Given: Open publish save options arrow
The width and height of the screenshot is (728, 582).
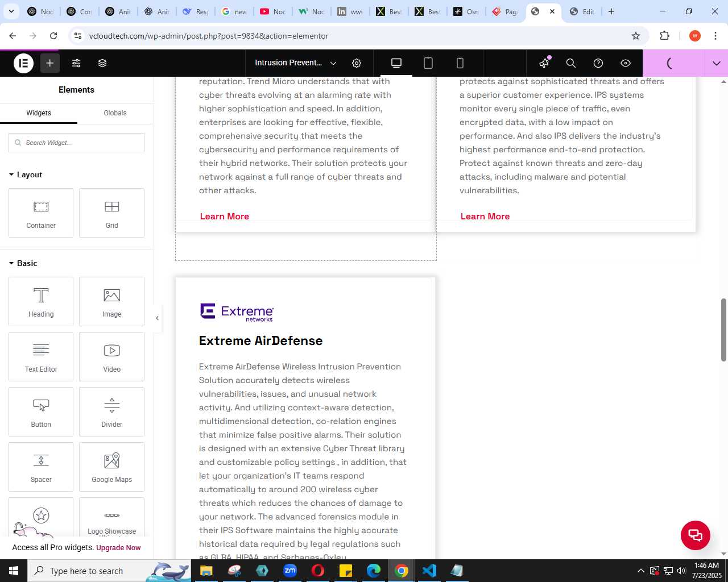Looking at the screenshot, I should point(717,63).
